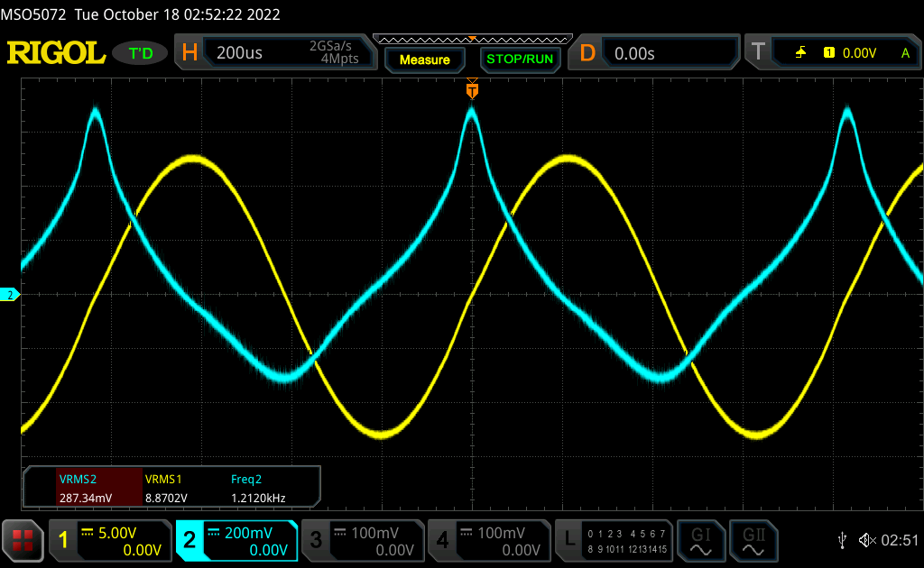The image size is (924, 568).
Task: Enable channel 4 in the bottom bar
Action: tap(489, 541)
